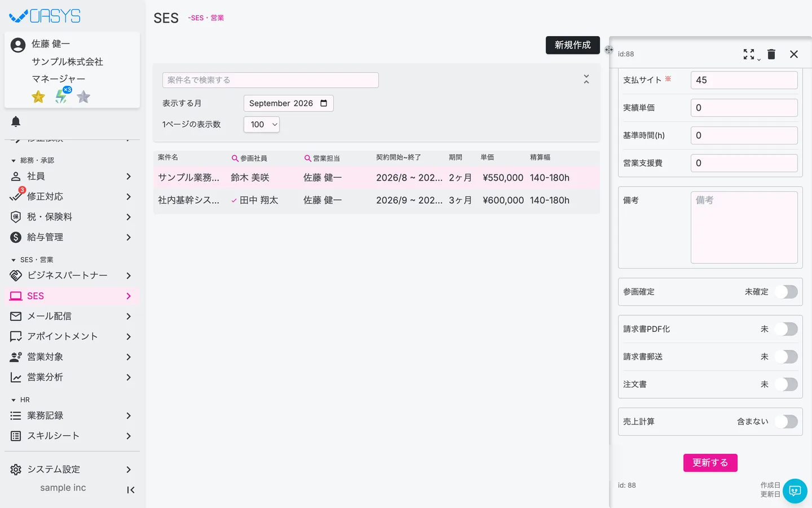The height and width of the screenshot is (508, 812).
Task: Click the gold star badge icon
Action: pyautogui.click(x=38, y=97)
